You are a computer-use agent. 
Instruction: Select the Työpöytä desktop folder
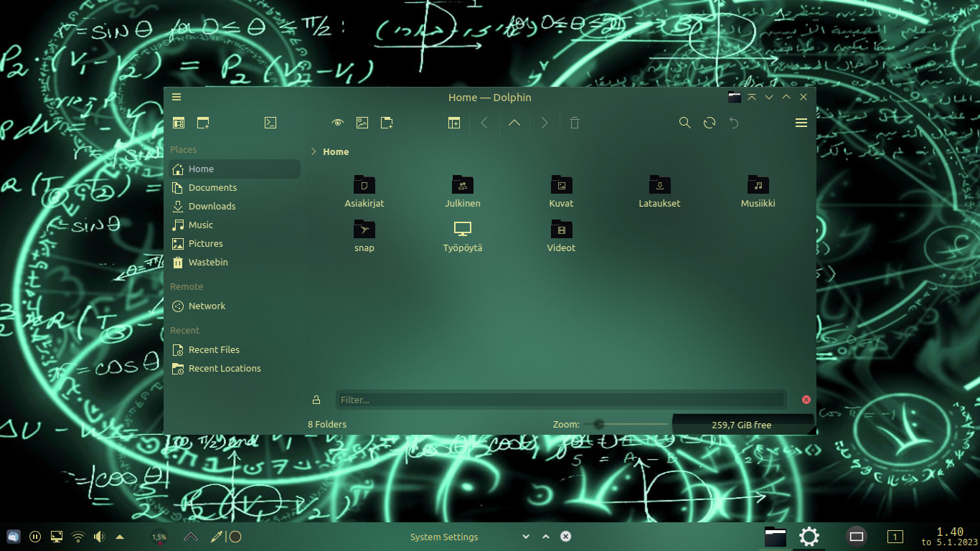[x=463, y=236]
